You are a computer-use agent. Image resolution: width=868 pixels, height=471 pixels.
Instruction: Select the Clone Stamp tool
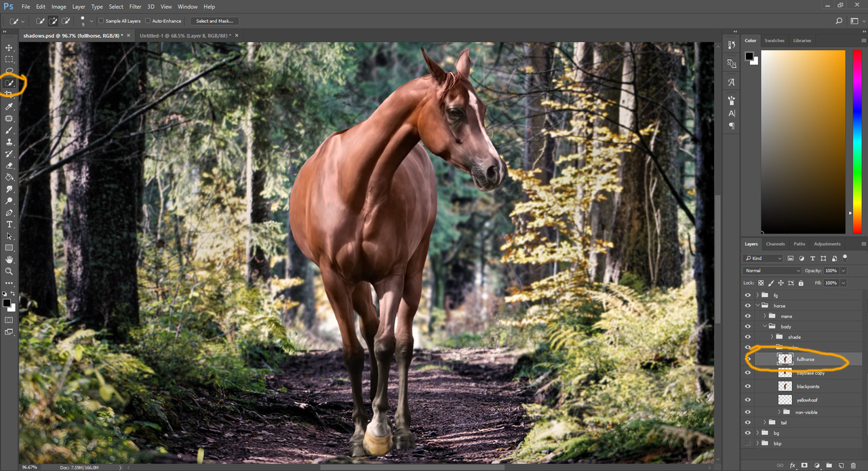pos(9,142)
